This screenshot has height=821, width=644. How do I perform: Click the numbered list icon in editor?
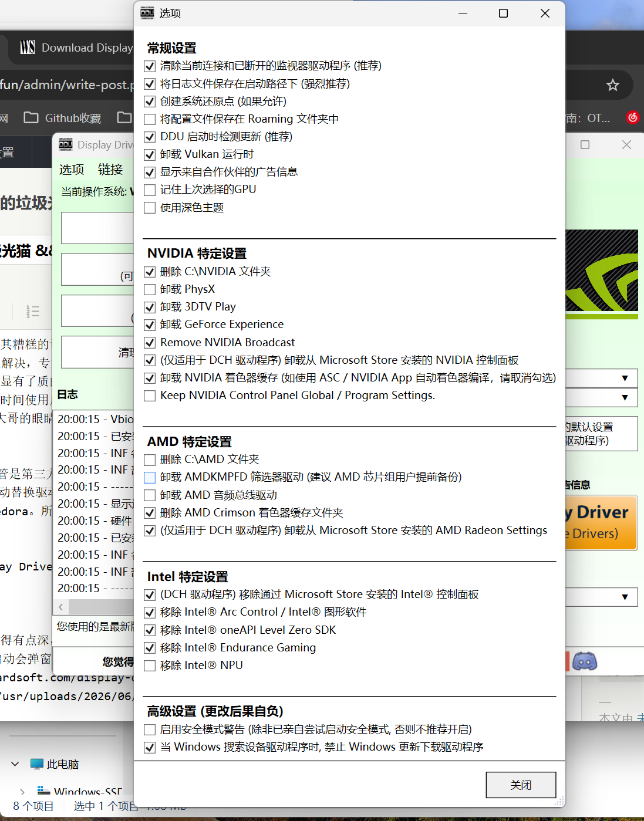tap(33, 311)
